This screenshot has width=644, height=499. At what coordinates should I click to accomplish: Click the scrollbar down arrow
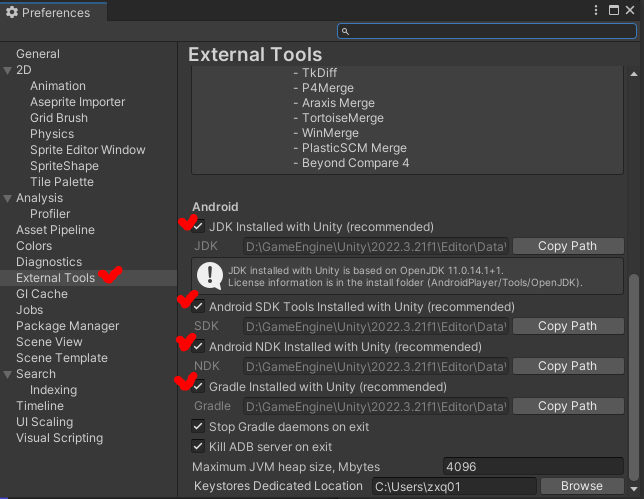634,489
